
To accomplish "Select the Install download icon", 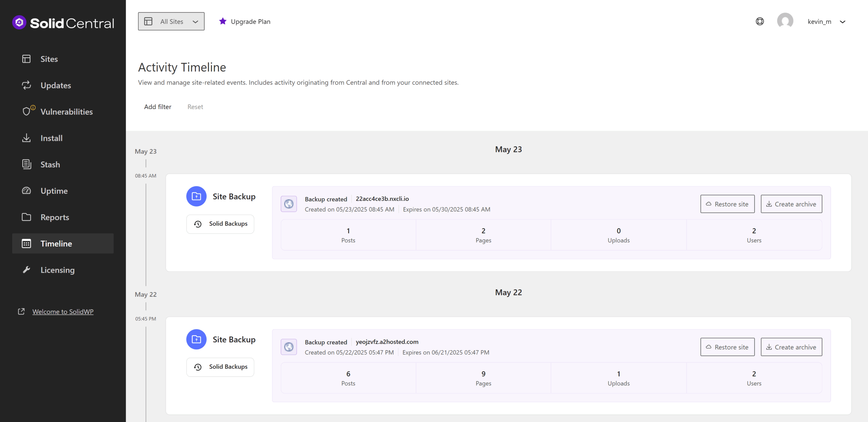I will click(26, 138).
